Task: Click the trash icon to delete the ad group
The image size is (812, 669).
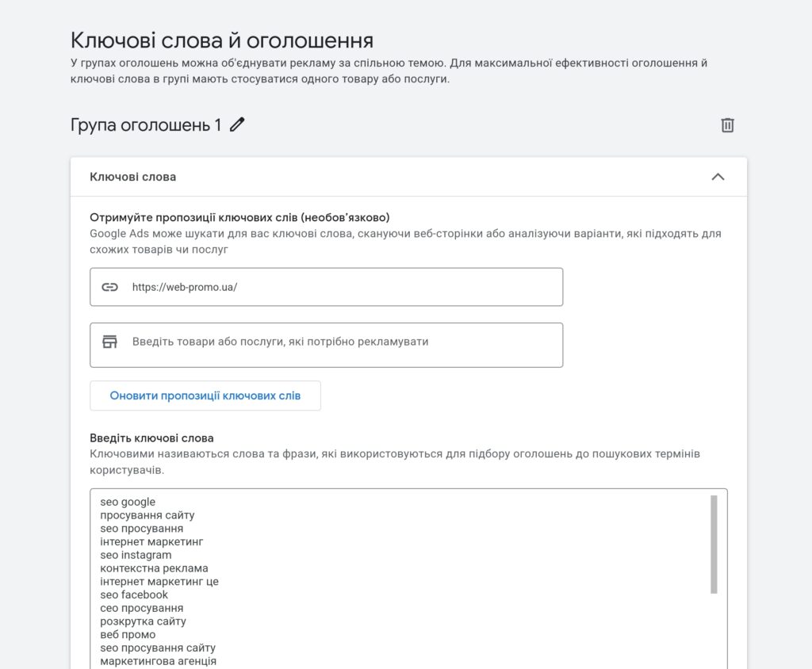Action: (x=727, y=124)
